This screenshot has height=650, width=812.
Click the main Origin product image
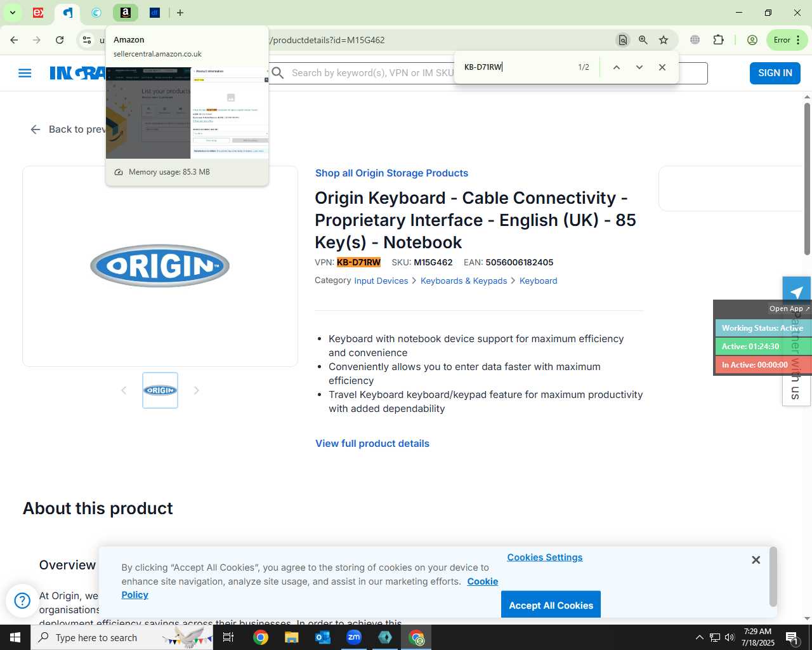[x=160, y=266]
